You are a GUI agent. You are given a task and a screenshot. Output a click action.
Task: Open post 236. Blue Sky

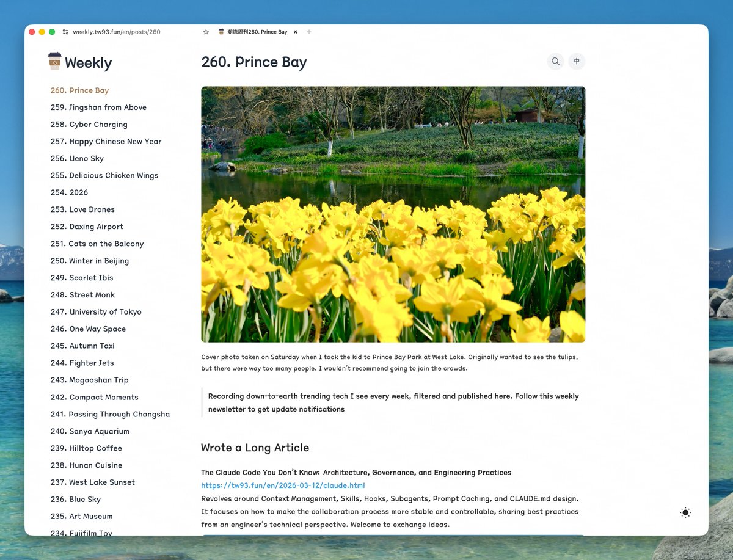click(x=76, y=500)
